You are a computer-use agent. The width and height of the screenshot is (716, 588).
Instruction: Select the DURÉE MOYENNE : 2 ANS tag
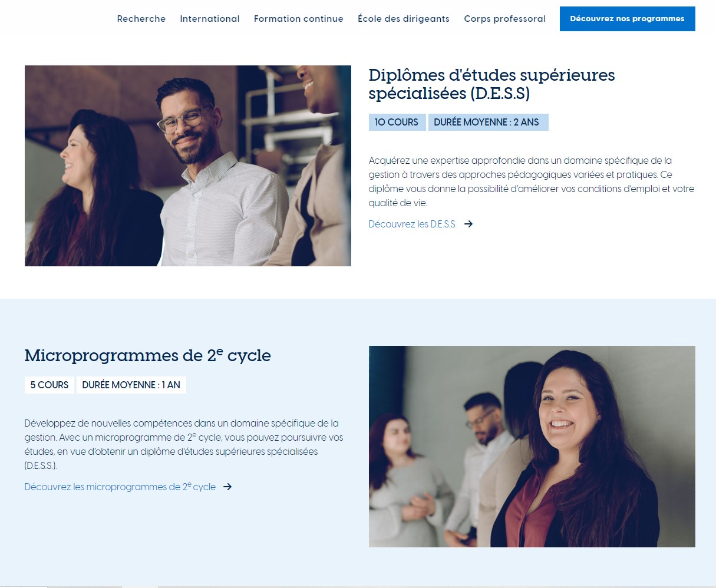click(x=488, y=122)
